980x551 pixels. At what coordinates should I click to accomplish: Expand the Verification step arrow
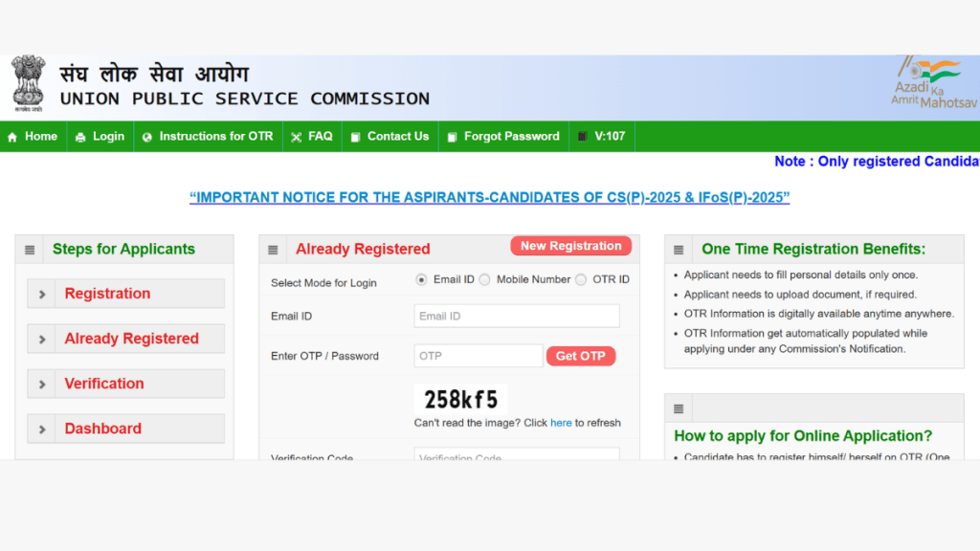pyautogui.click(x=42, y=385)
